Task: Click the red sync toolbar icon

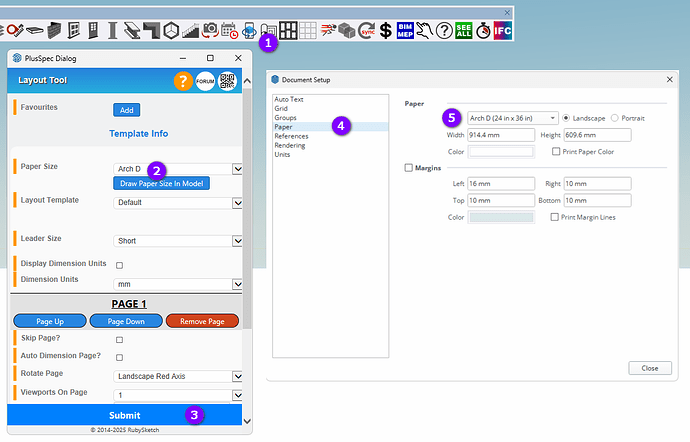Action: (x=367, y=30)
